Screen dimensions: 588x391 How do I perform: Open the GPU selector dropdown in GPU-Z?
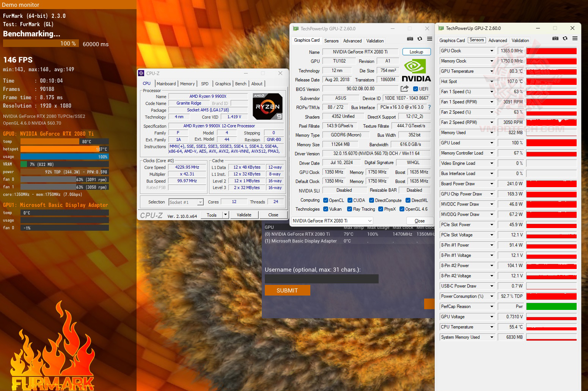click(x=332, y=221)
